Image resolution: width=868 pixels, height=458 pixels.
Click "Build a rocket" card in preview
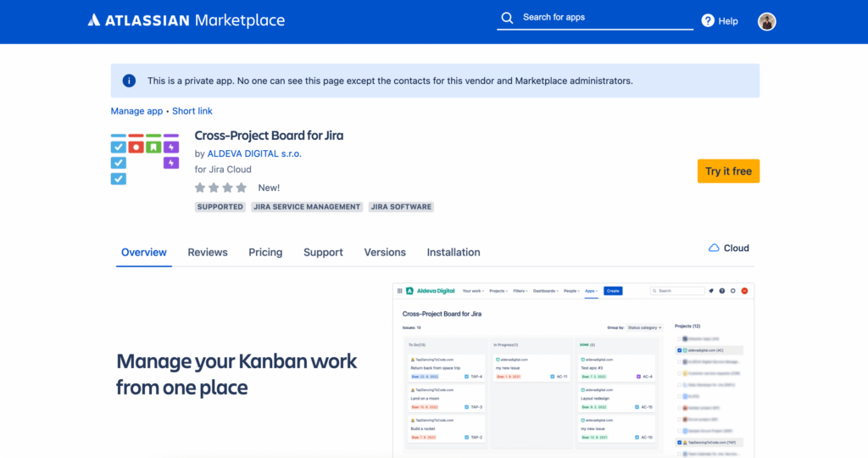coord(446,429)
